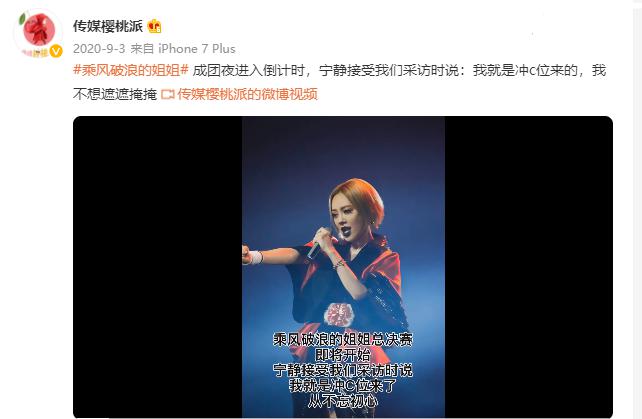Open the 传媒樱桃派 profile avatar
The image size is (642, 419).
click(x=38, y=34)
